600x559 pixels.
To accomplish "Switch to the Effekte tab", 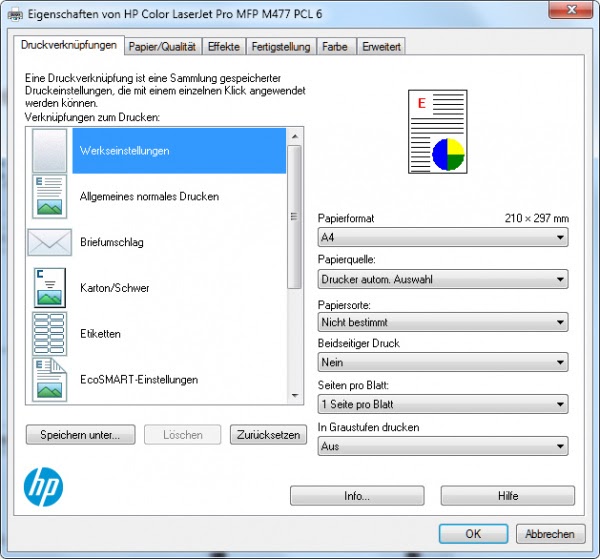I will pos(224,47).
